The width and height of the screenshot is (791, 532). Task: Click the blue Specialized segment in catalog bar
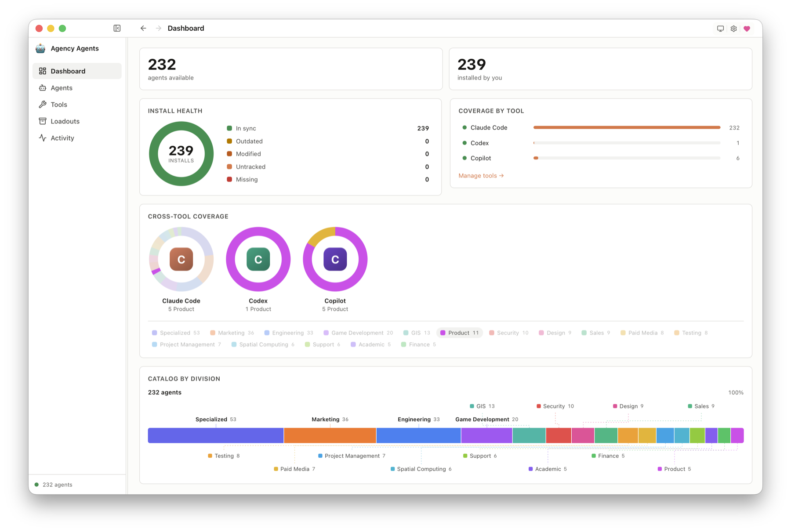click(216, 435)
